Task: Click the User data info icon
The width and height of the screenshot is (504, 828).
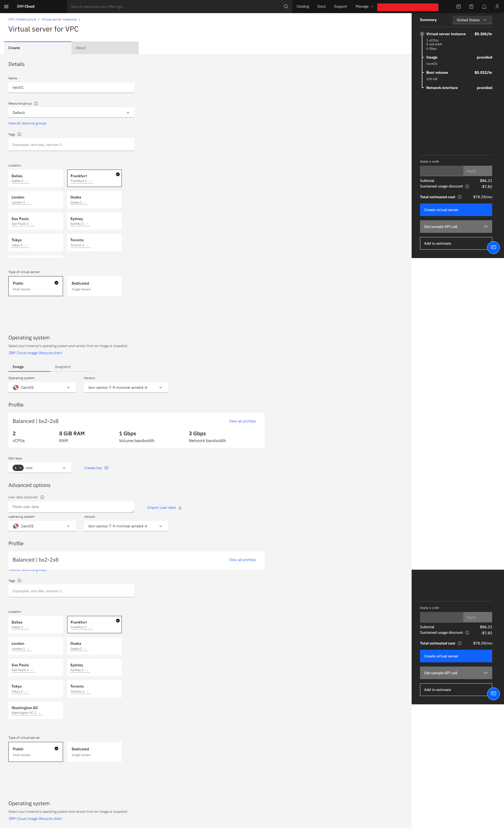Action: (x=42, y=497)
